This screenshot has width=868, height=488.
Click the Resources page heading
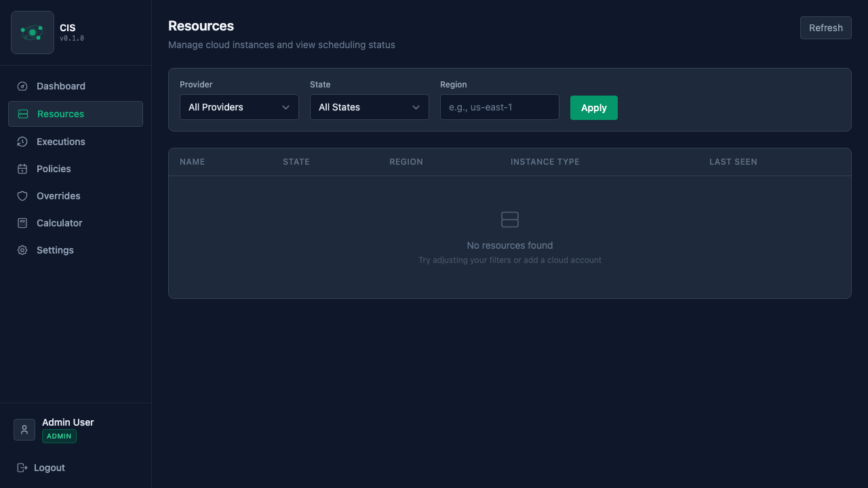tap(201, 26)
